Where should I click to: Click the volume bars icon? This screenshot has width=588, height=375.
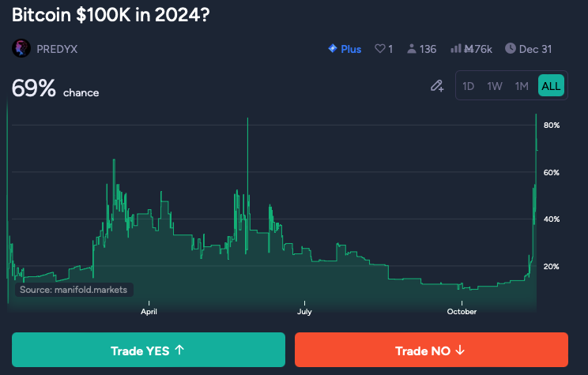(x=456, y=48)
